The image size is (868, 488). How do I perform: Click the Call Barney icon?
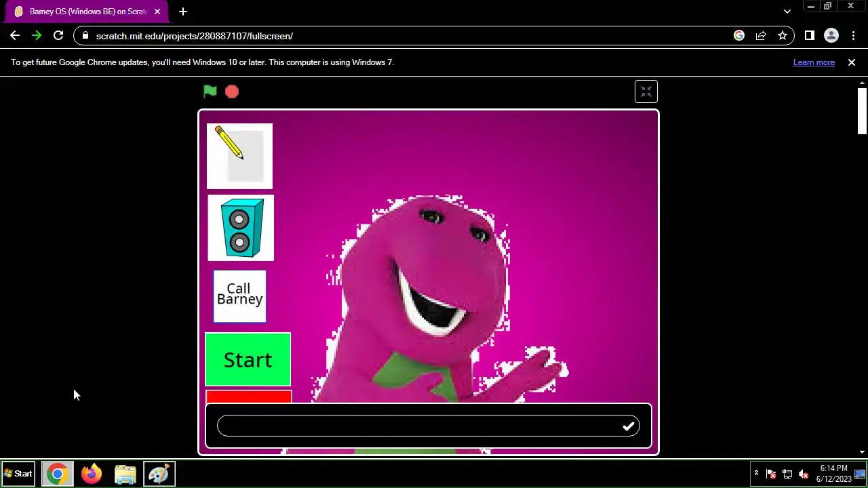pyautogui.click(x=239, y=296)
